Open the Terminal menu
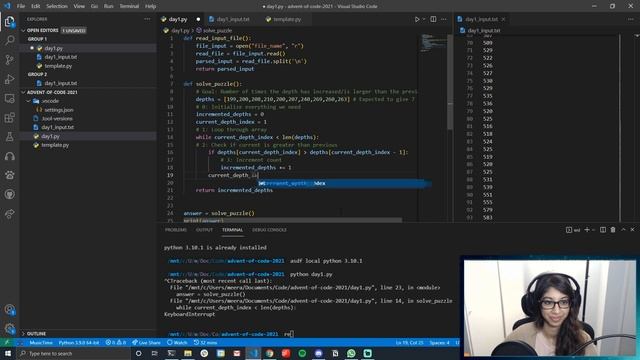The width and height of the screenshot is (640, 360). 129,6
